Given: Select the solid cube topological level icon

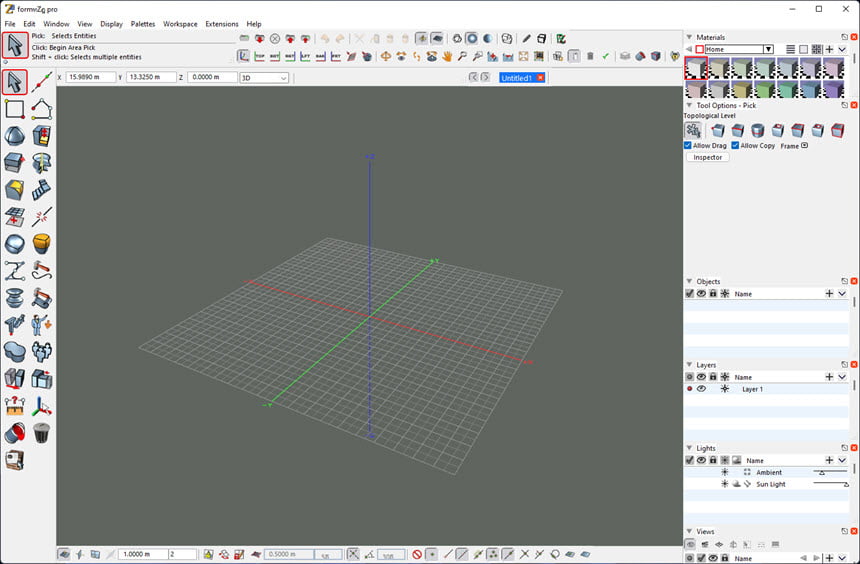Looking at the screenshot, I should click(837, 130).
